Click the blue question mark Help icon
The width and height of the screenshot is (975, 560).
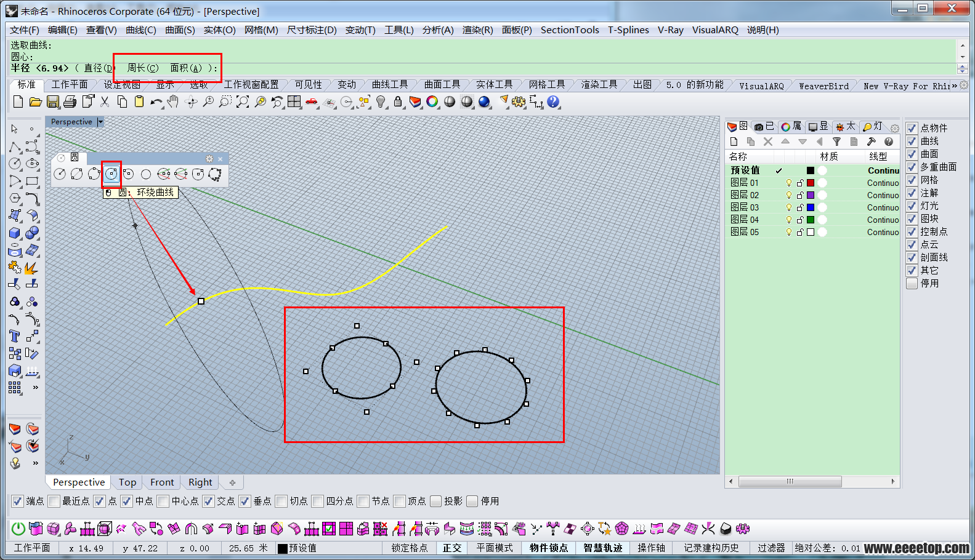(x=553, y=102)
